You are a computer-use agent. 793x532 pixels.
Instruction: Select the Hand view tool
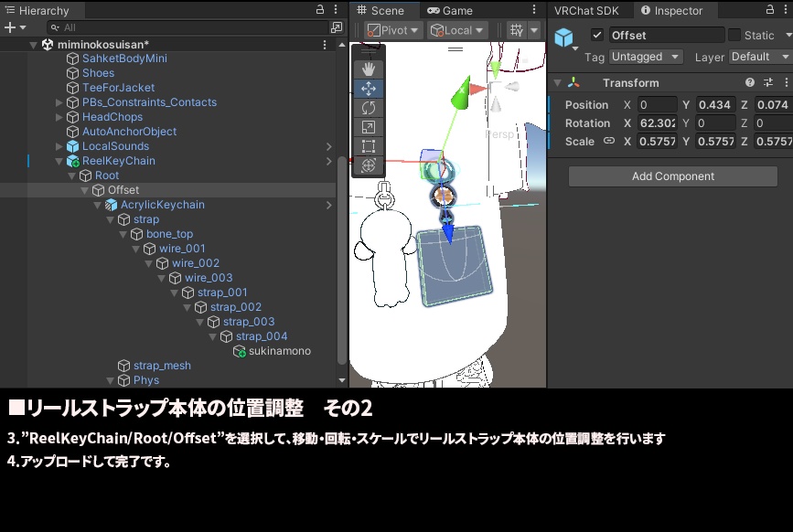pyautogui.click(x=368, y=69)
